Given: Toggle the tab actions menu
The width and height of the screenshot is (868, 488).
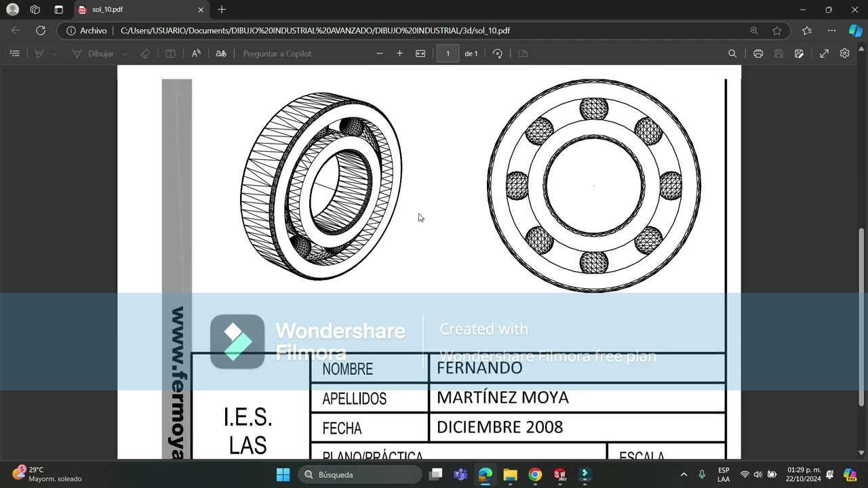Looking at the screenshot, I should click(x=58, y=9).
